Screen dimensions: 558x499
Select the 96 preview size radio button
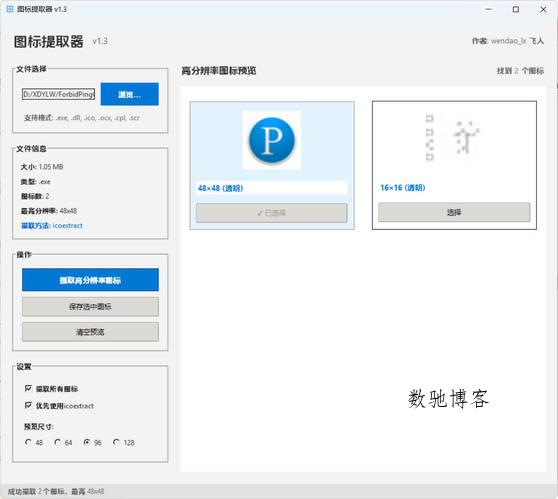(x=87, y=442)
